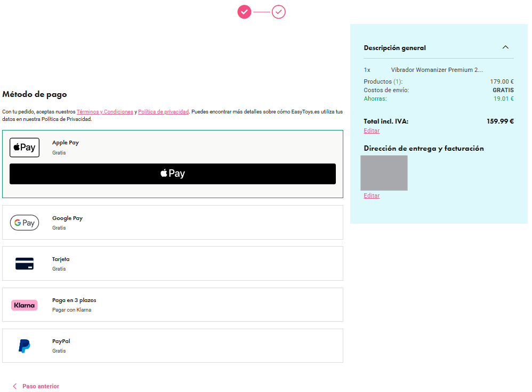Click the second checkout step circle

[x=279, y=12]
